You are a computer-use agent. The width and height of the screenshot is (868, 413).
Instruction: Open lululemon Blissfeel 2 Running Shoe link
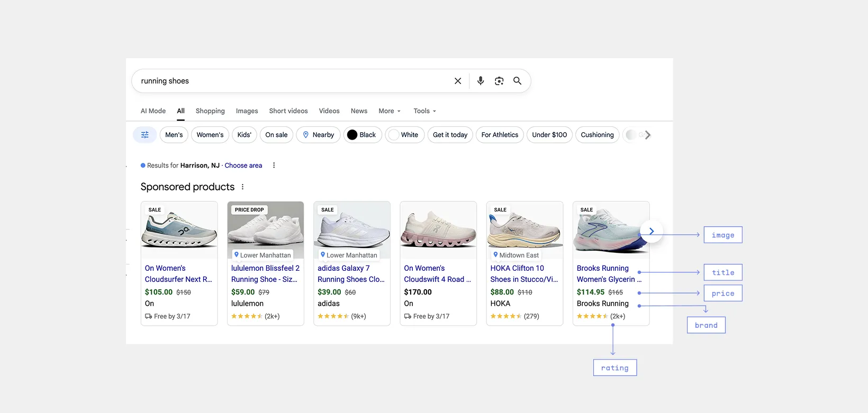click(265, 274)
